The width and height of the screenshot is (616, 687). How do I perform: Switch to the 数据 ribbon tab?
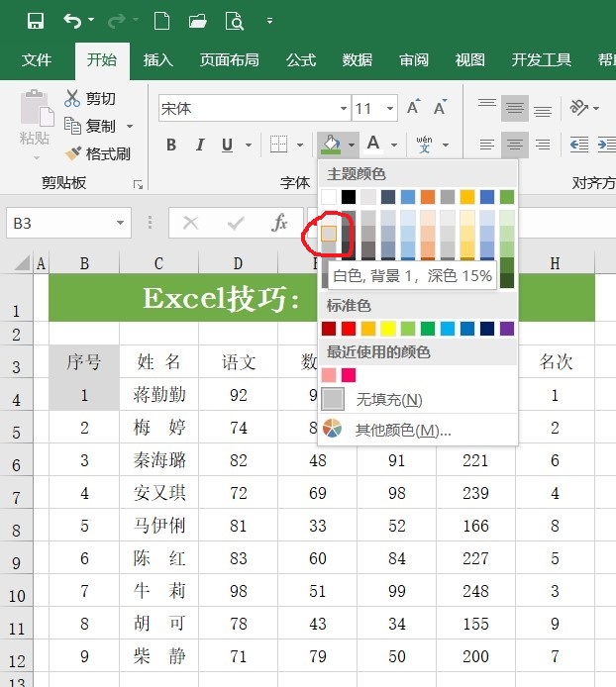(x=357, y=60)
